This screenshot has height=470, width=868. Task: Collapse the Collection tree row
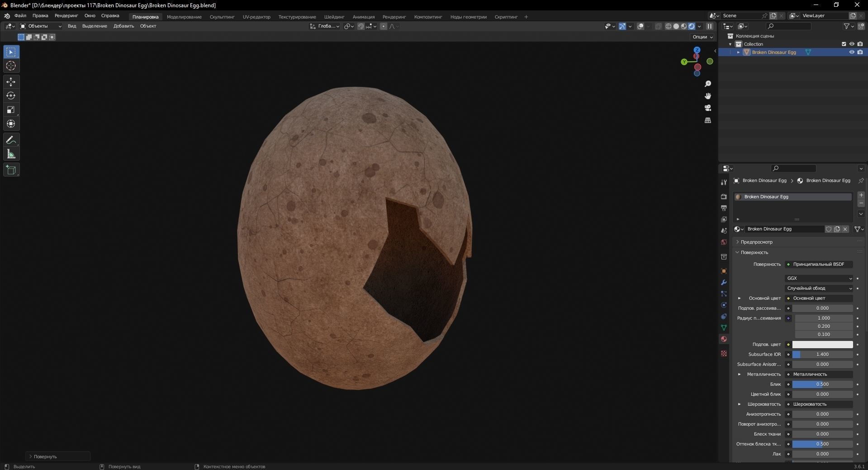pyautogui.click(x=730, y=44)
